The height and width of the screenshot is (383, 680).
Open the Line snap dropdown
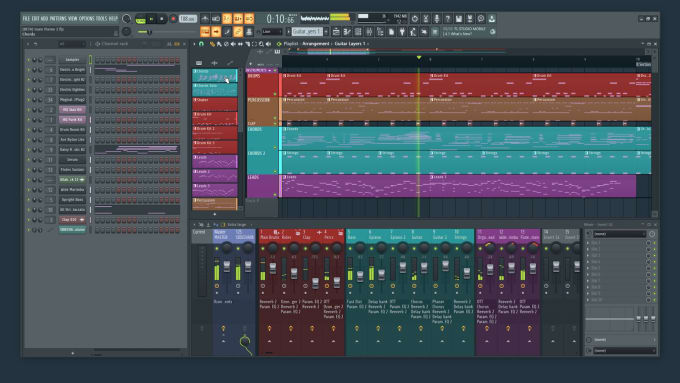(272, 32)
